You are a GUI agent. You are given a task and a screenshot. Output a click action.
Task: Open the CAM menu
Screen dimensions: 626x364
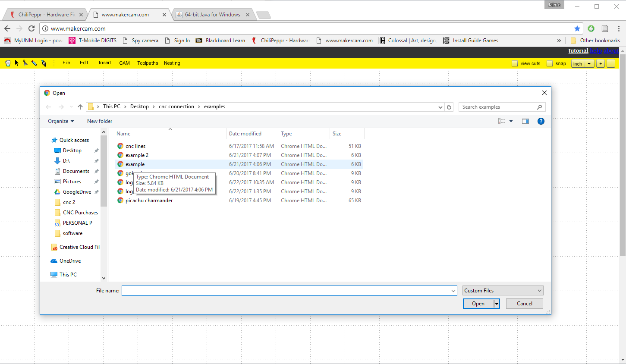(124, 63)
